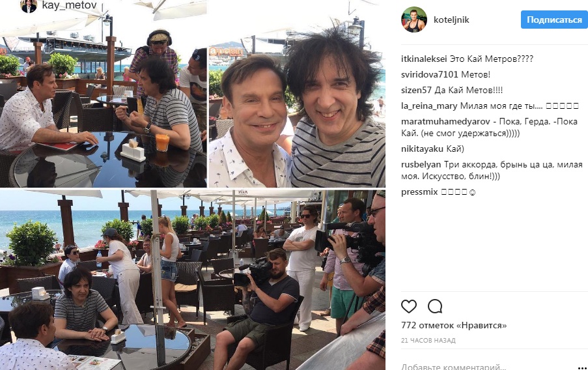Click the selfie photo of two men
The image size is (588, 370).
[x=297, y=94]
